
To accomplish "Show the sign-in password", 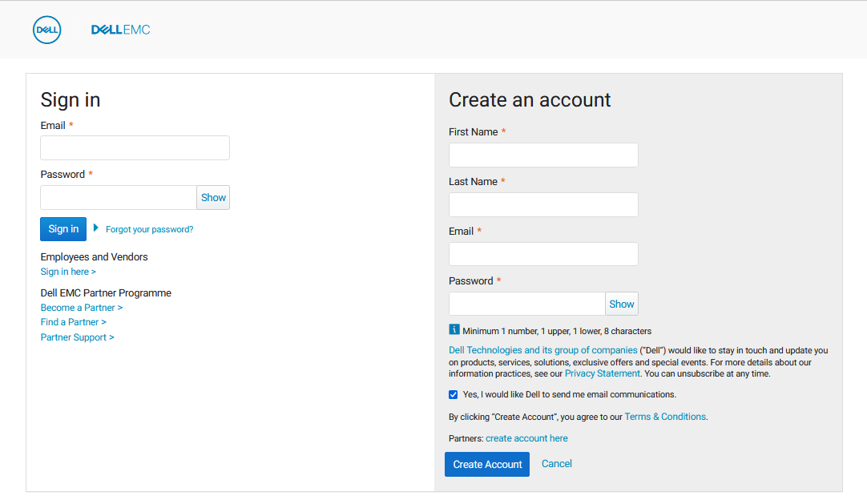I will (213, 197).
